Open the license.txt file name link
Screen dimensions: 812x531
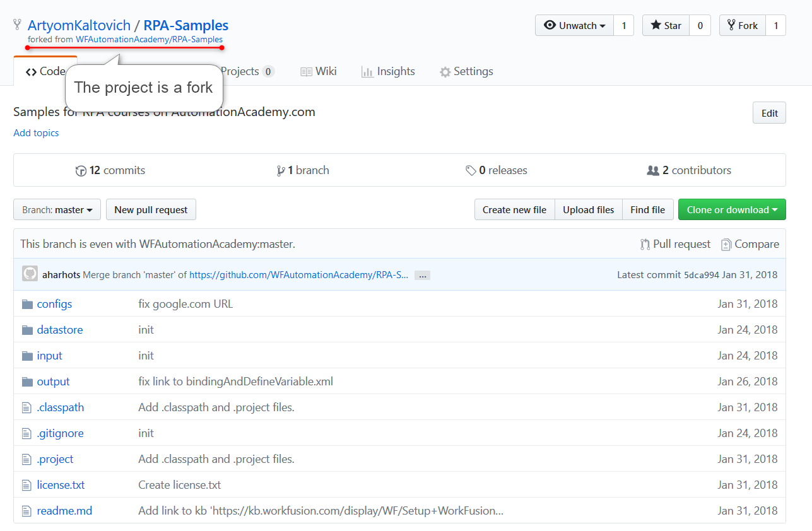click(61, 485)
